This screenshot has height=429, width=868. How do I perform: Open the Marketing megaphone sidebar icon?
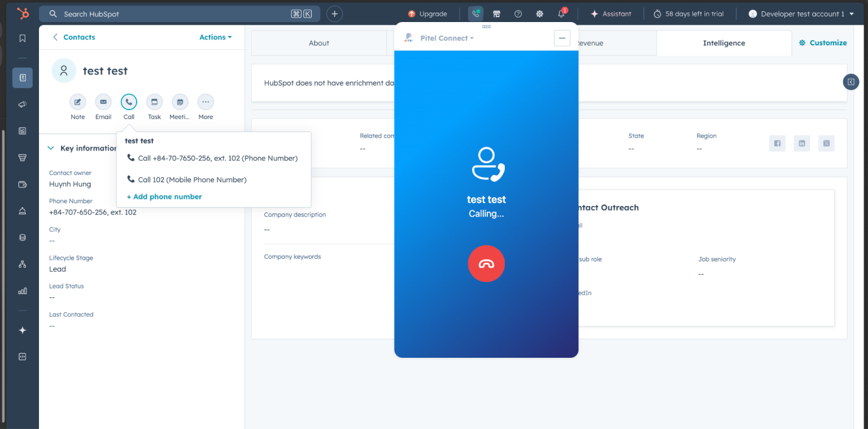[x=23, y=104]
